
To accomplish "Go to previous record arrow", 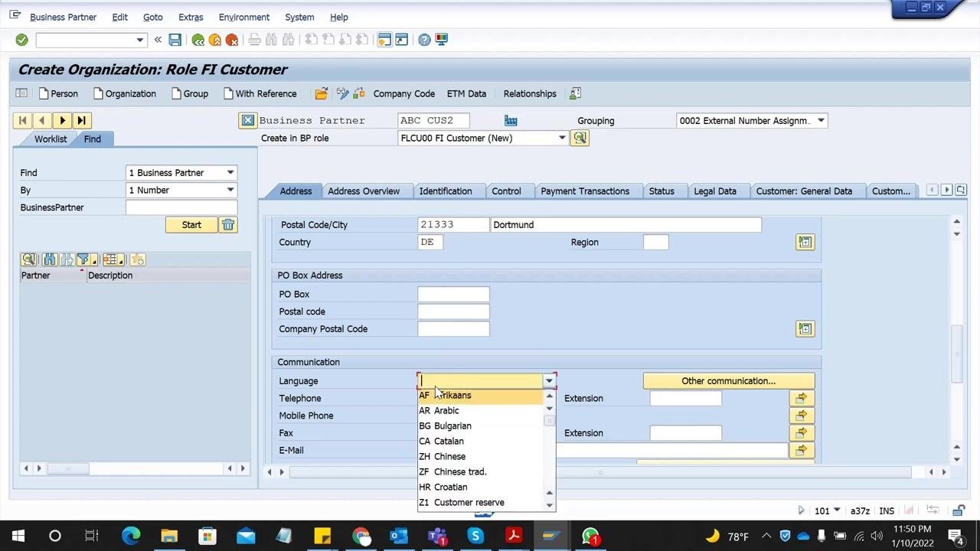I will point(42,120).
